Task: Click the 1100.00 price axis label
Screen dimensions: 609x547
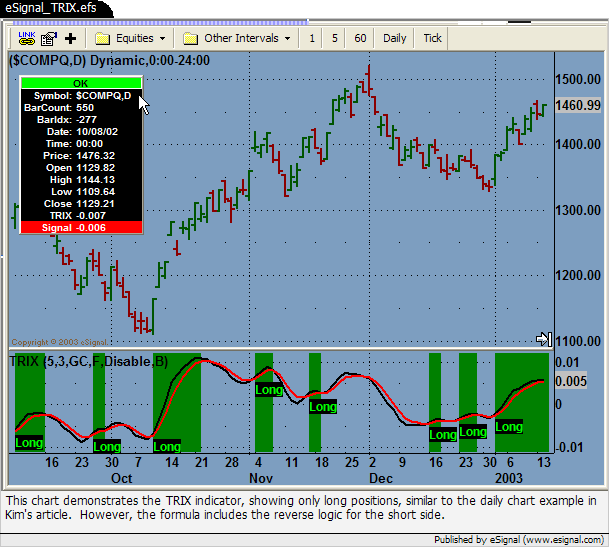Action: coord(578,341)
